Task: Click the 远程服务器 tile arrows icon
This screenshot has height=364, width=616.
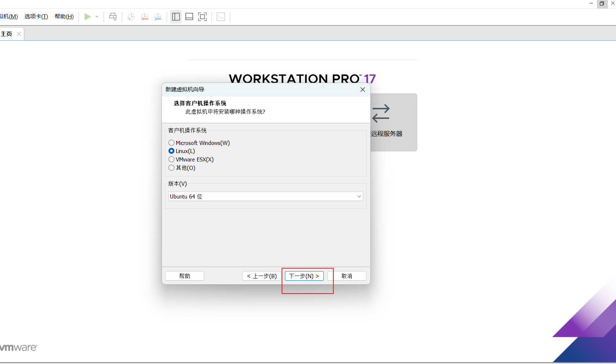Action: 381,113
